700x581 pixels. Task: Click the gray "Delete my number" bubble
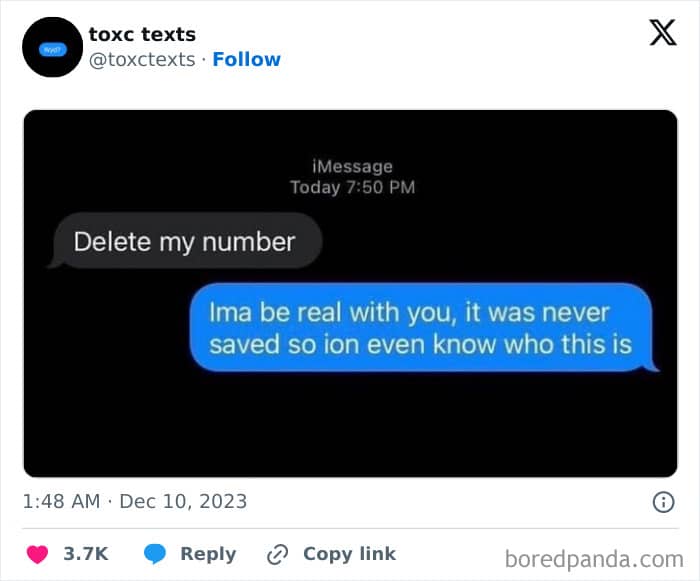185,242
